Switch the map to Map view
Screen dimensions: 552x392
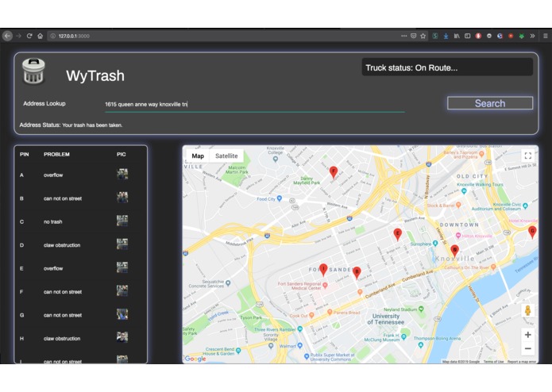(x=198, y=156)
